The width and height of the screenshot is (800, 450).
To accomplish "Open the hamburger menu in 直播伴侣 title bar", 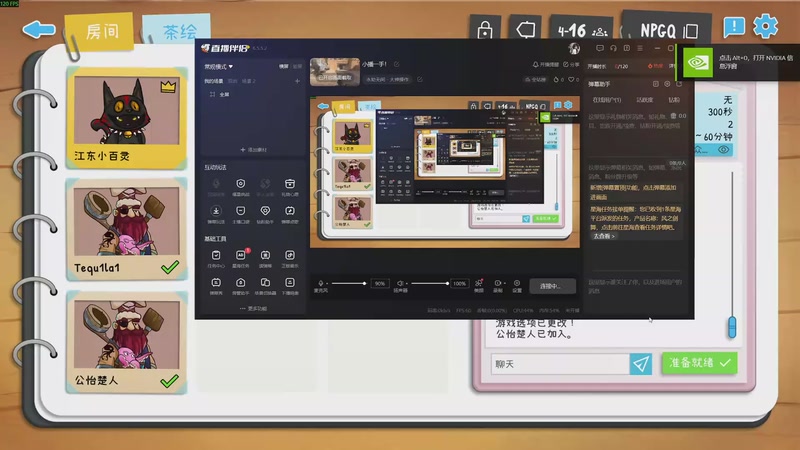I will [x=640, y=48].
